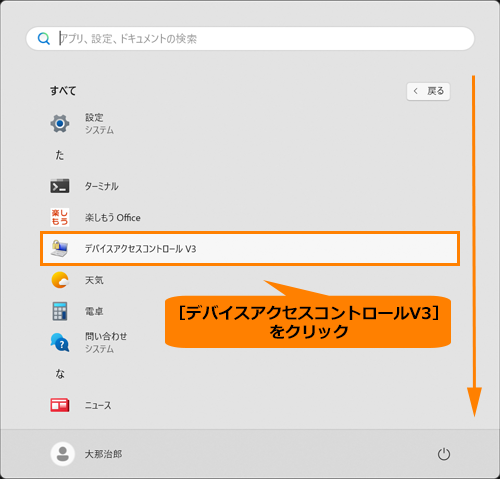Open デバイスアクセスコントロール V3 entry text

pos(140,249)
